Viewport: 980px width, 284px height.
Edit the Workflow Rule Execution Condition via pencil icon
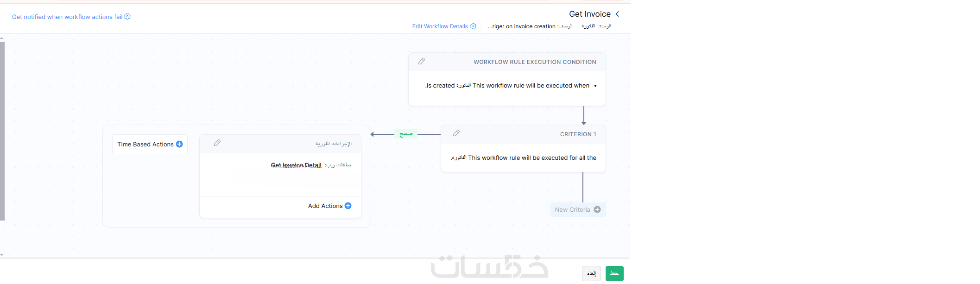(422, 61)
